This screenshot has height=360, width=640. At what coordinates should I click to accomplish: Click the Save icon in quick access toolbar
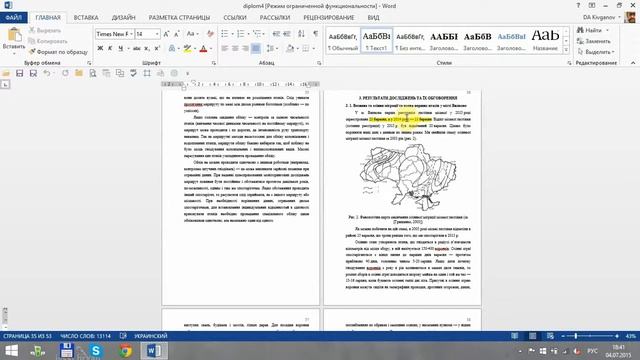tap(19, 73)
